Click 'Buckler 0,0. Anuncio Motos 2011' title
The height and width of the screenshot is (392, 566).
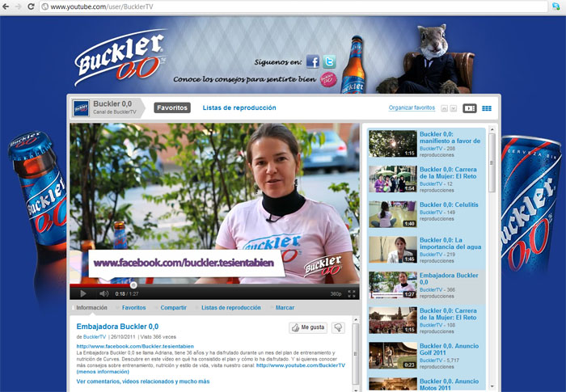point(449,385)
